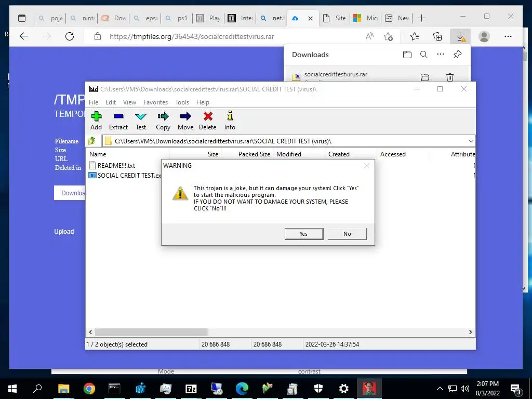
Task: Close the WARNING dialog with X
Action: [x=366, y=166]
